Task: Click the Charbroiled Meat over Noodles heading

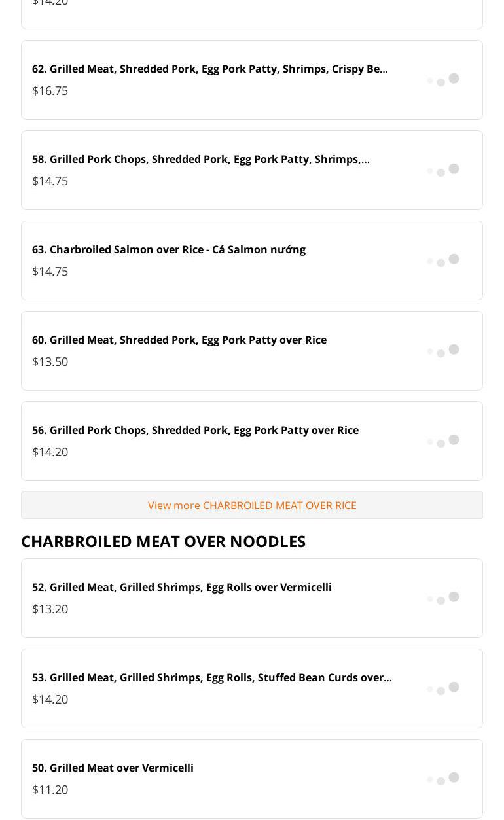Action: pyautogui.click(x=163, y=541)
